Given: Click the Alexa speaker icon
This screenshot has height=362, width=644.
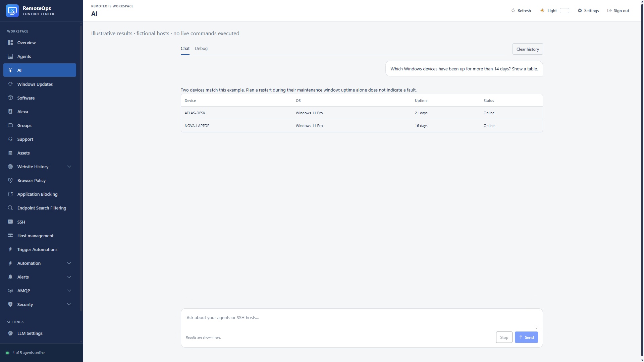Looking at the screenshot, I should pos(10,112).
